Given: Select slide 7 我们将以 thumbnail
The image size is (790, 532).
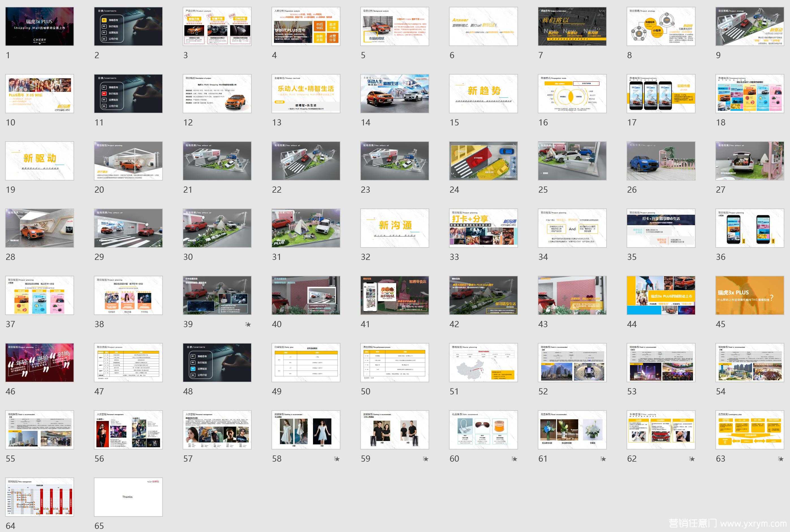Looking at the screenshot, I should tap(572, 27).
